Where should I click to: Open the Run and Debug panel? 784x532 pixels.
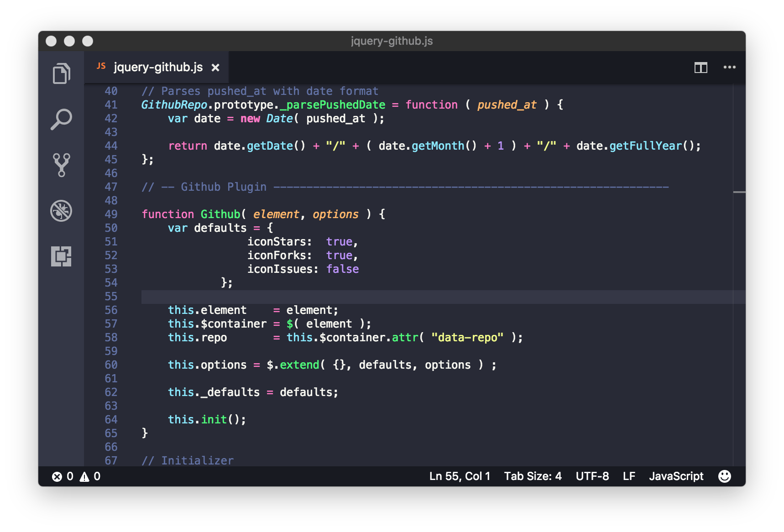[x=62, y=211]
